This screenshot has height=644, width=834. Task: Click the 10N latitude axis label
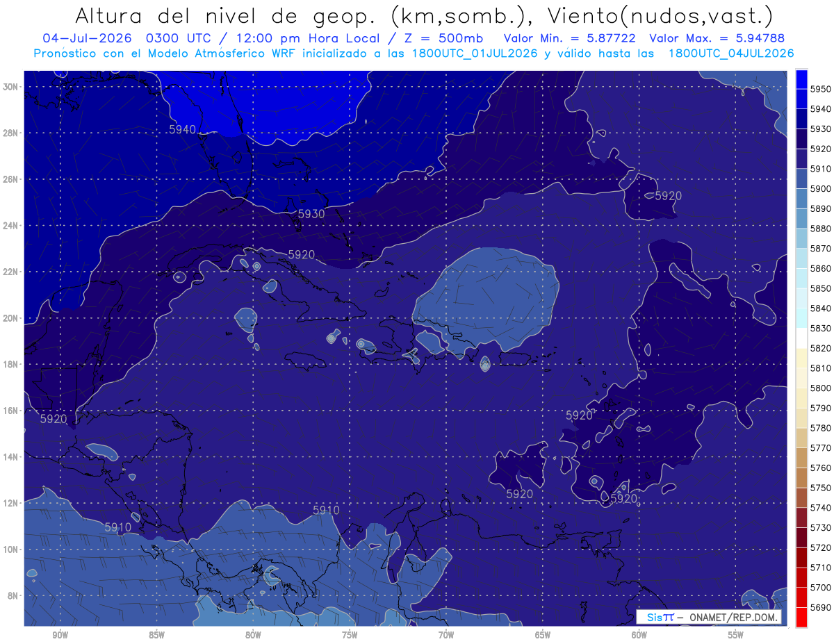pyautogui.click(x=10, y=550)
